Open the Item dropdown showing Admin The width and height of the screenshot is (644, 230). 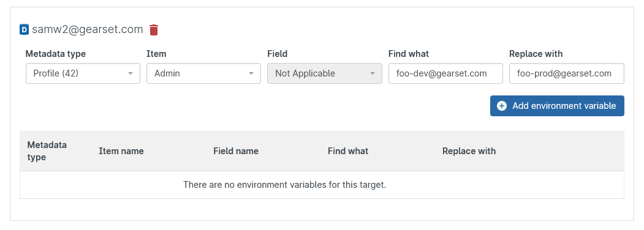203,73
